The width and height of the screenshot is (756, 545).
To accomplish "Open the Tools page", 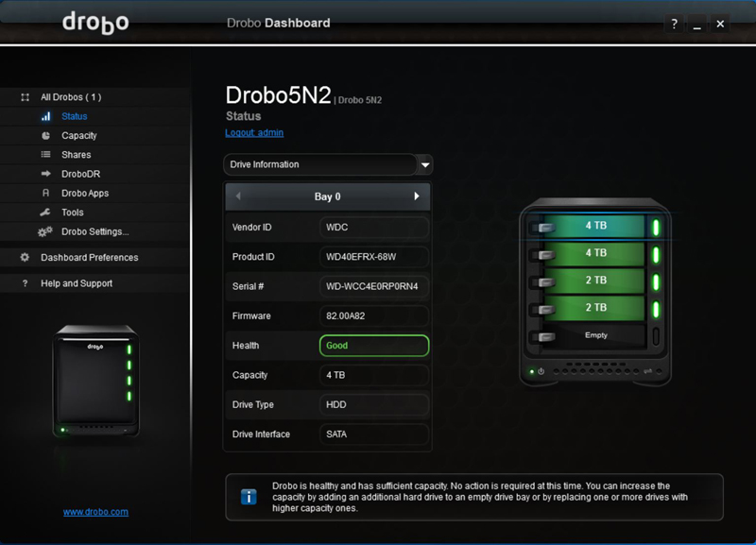I will (73, 213).
